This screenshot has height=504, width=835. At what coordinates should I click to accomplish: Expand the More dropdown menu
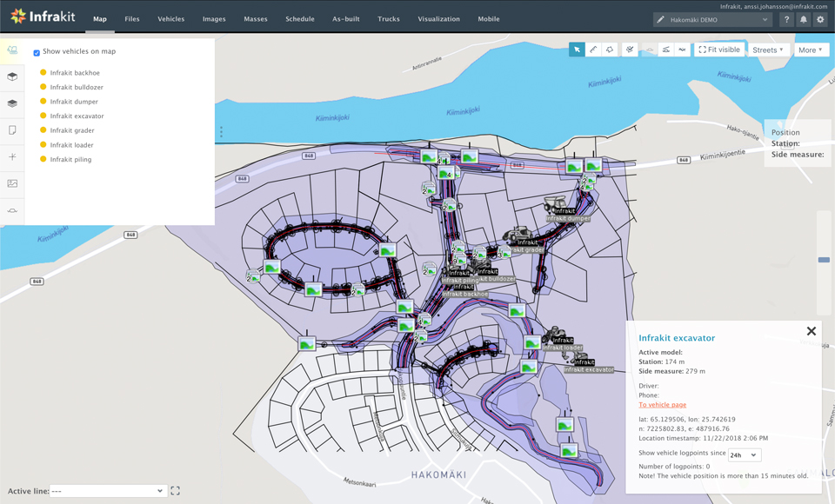point(811,50)
